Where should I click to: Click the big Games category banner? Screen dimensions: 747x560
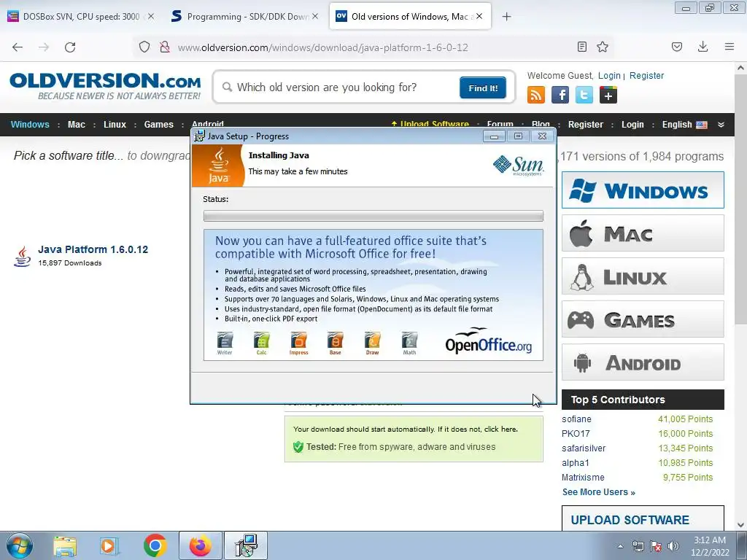[x=643, y=319]
